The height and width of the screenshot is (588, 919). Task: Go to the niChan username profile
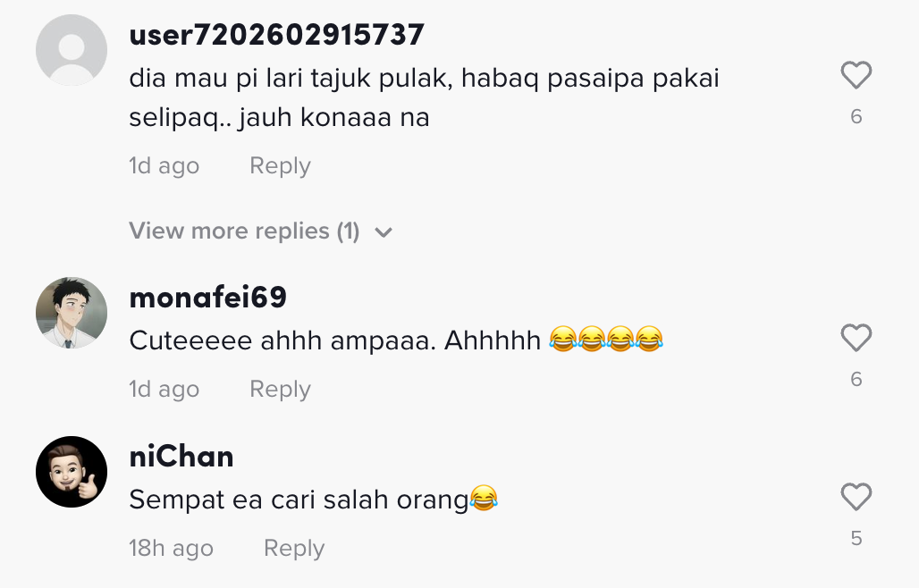(x=181, y=457)
